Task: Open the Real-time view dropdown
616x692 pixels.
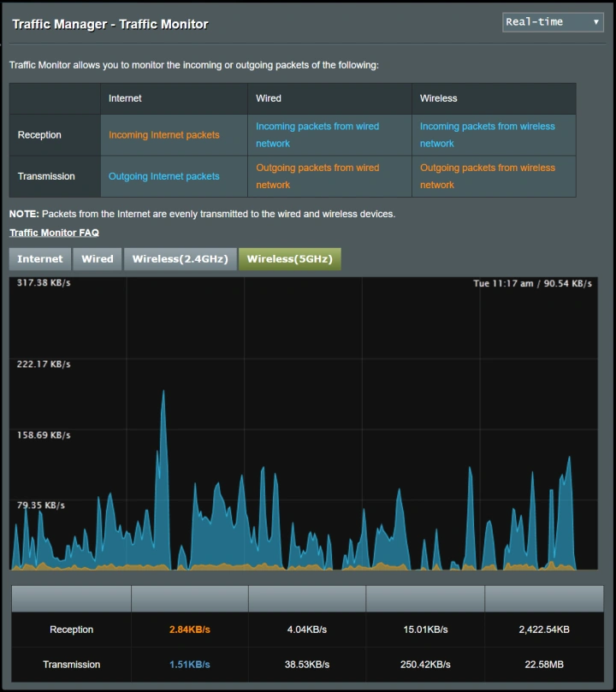Action: click(553, 22)
